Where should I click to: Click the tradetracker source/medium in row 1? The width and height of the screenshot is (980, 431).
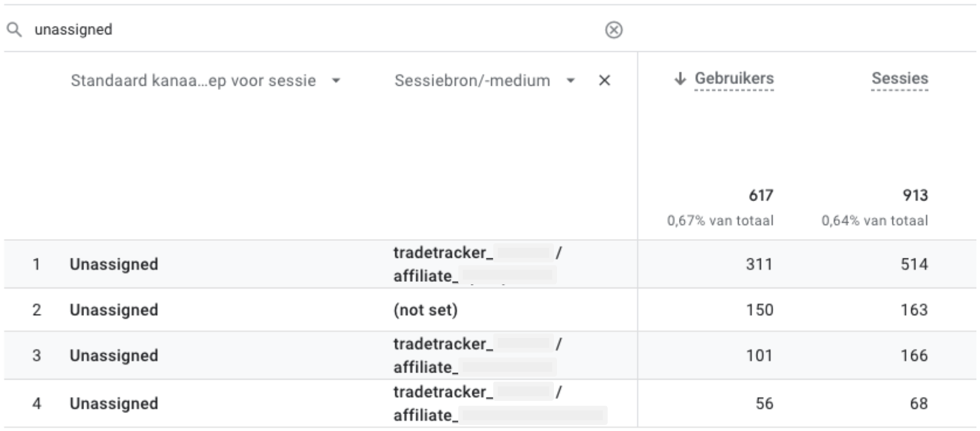coord(443,264)
